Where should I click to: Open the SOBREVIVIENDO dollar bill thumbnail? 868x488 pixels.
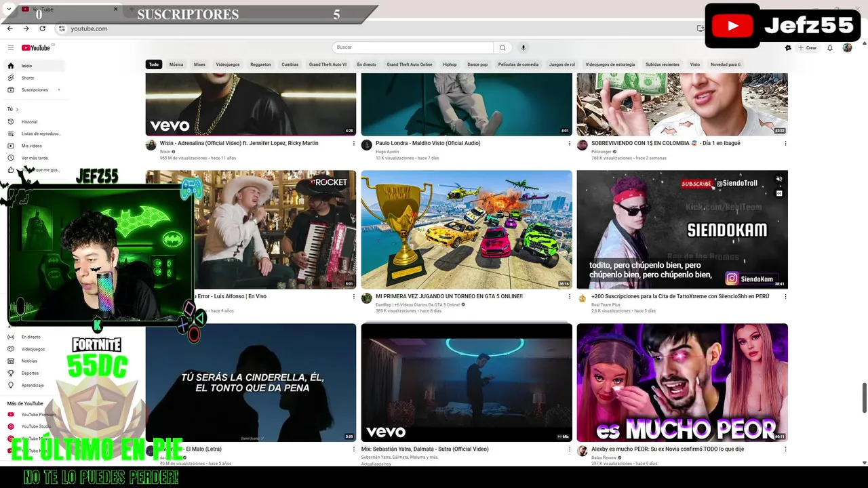click(x=682, y=104)
